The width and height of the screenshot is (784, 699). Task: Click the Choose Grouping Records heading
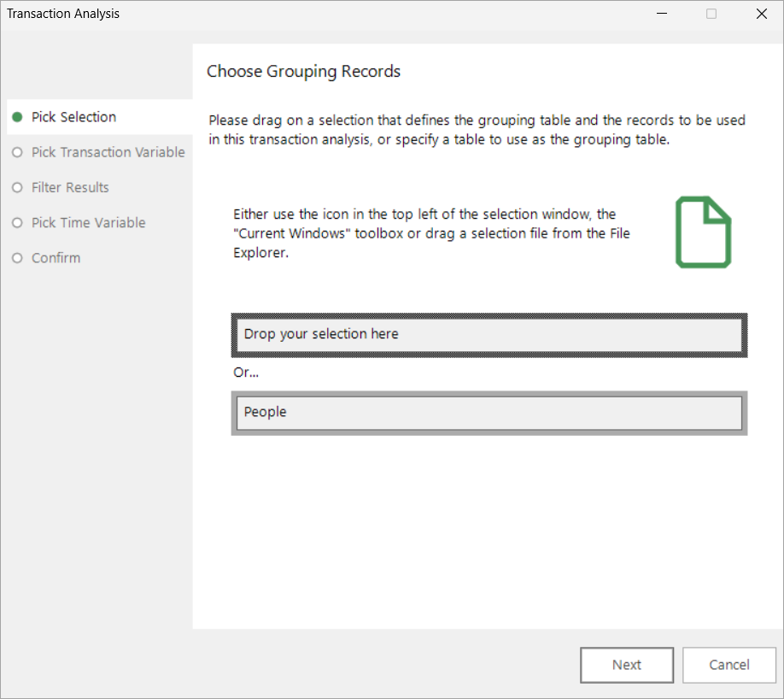click(303, 72)
